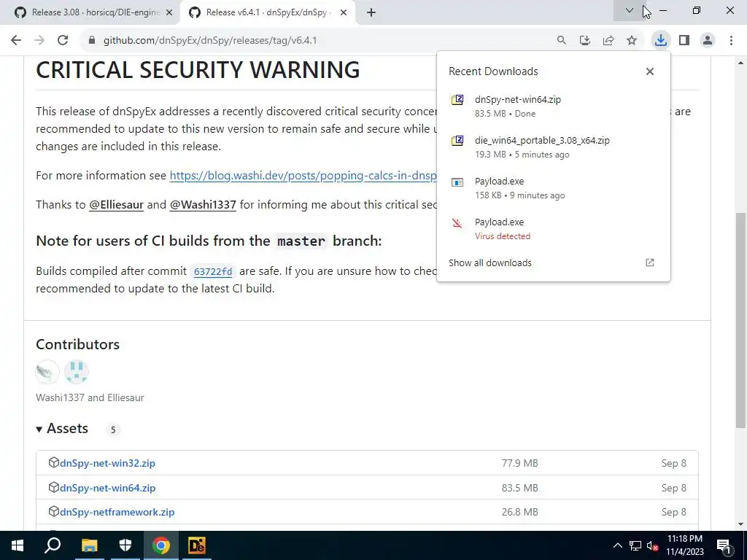Screen dimensions: 747x560
Task: Toggle the Chrome downloads toolbar button
Action: (661, 40)
